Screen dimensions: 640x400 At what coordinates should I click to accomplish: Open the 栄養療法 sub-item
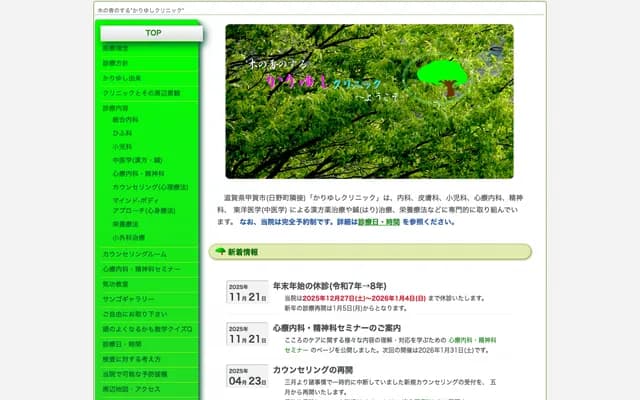click(x=125, y=224)
